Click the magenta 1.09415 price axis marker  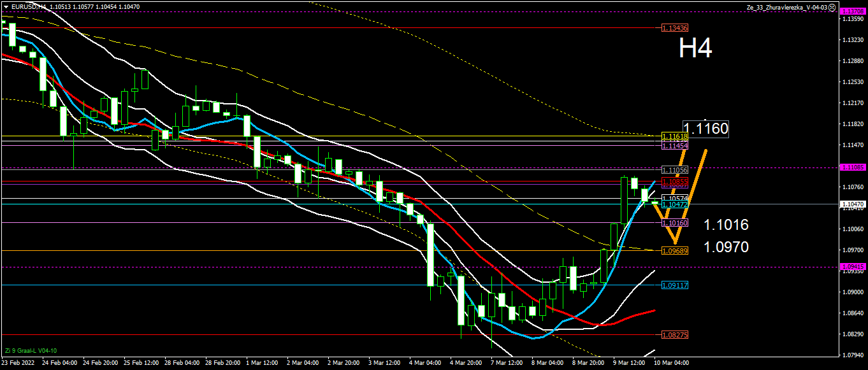click(x=853, y=267)
